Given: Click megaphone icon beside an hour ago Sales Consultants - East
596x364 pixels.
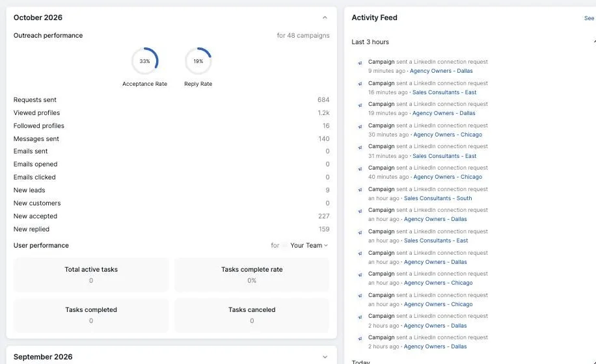Looking at the screenshot, I should (x=360, y=232).
